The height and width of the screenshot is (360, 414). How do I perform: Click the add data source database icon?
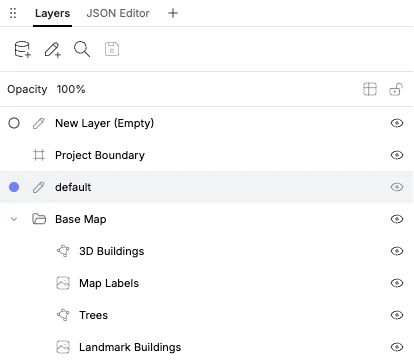(23, 49)
